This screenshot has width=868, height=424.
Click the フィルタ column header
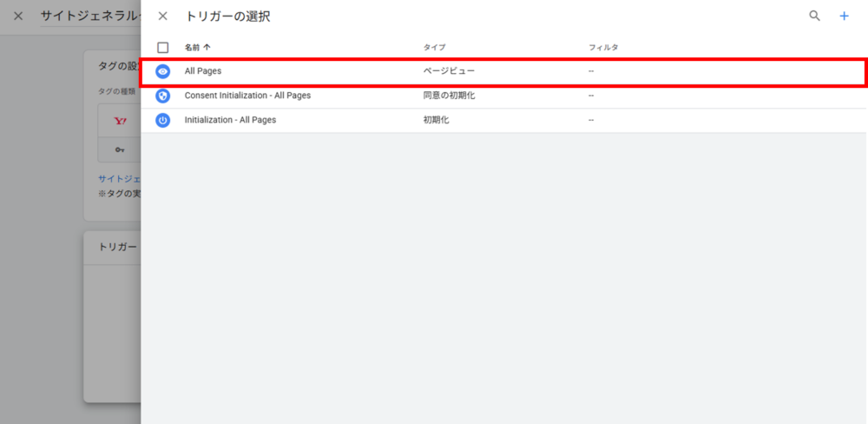coord(603,48)
